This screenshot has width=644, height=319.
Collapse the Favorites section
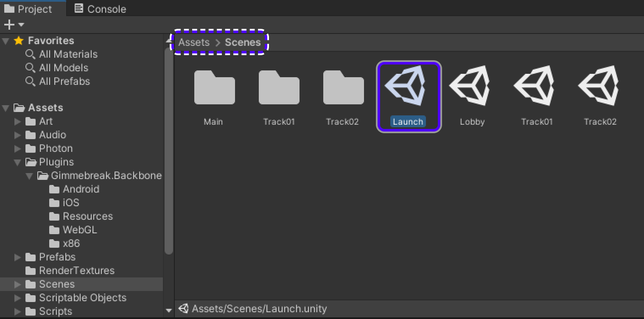pos(6,41)
